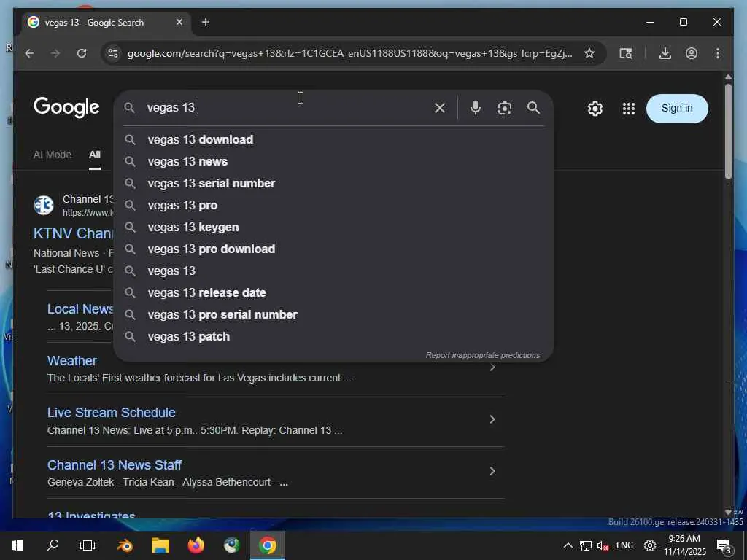Open the Local News sitelink
The height and width of the screenshot is (560, 747).
(80, 309)
